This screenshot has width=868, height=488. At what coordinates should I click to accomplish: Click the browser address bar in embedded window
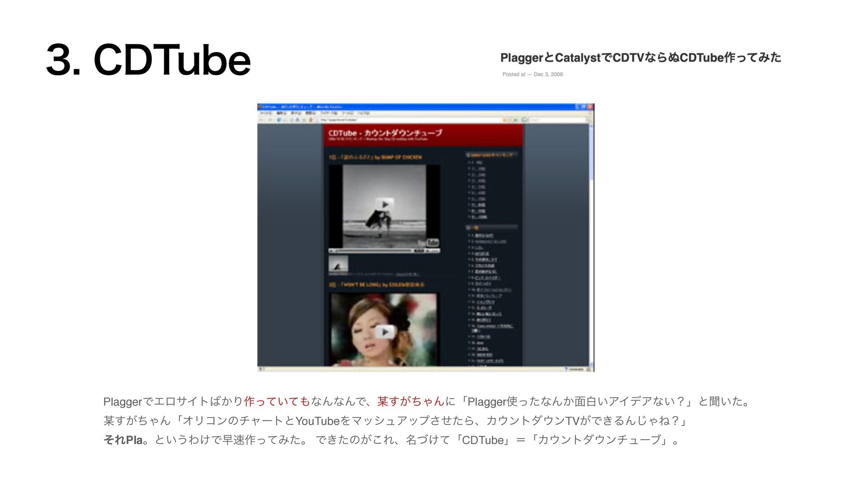(409, 120)
